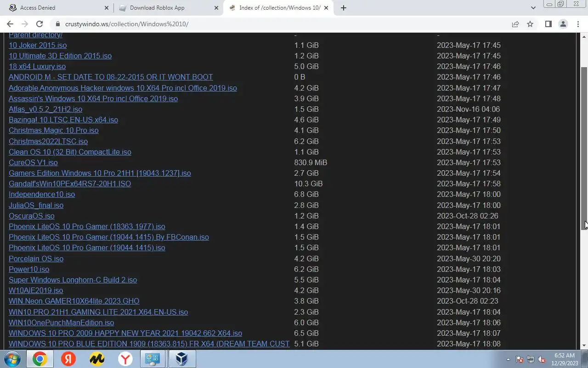Open the Windows Start menu

[x=12, y=359]
